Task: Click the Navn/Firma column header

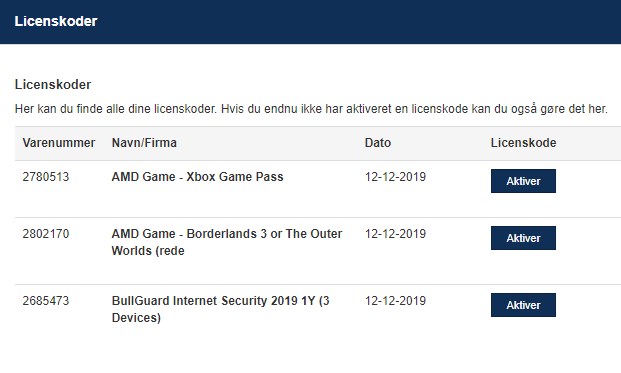Action: tap(144, 143)
